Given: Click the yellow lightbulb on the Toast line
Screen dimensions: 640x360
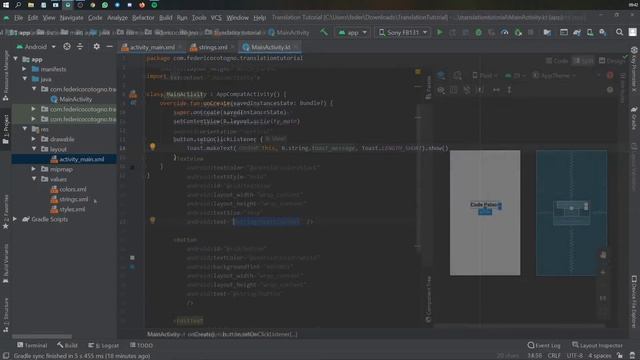Looking at the screenshot, I should (x=153, y=147).
